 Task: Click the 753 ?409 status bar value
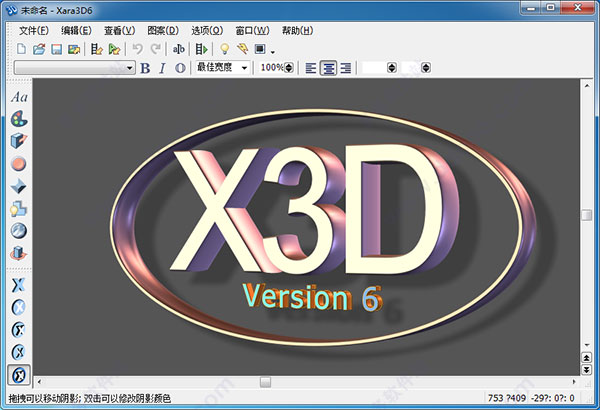pos(507,398)
